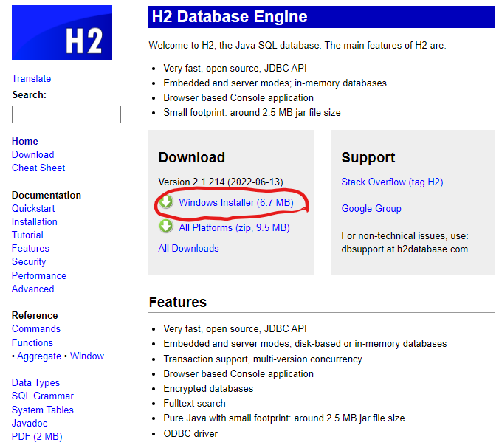
Task: Click the 'Encrypted databases' feature item
Action: click(208, 389)
